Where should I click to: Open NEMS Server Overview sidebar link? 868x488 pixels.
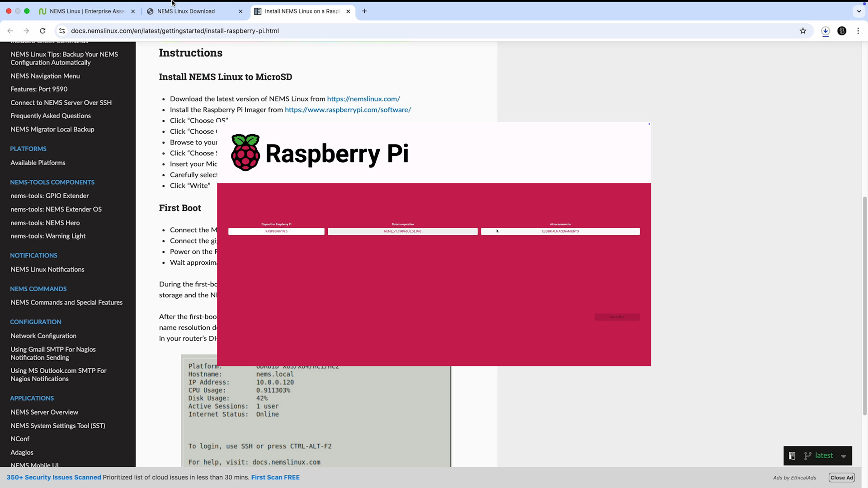[x=44, y=412]
